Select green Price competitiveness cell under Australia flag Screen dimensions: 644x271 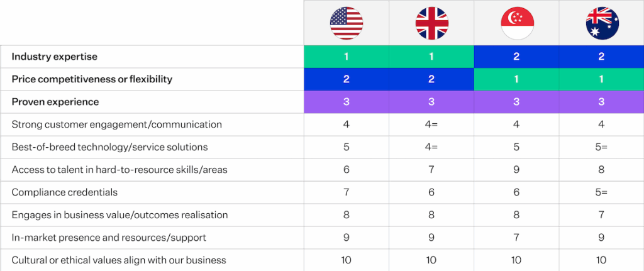coord(602,79)
